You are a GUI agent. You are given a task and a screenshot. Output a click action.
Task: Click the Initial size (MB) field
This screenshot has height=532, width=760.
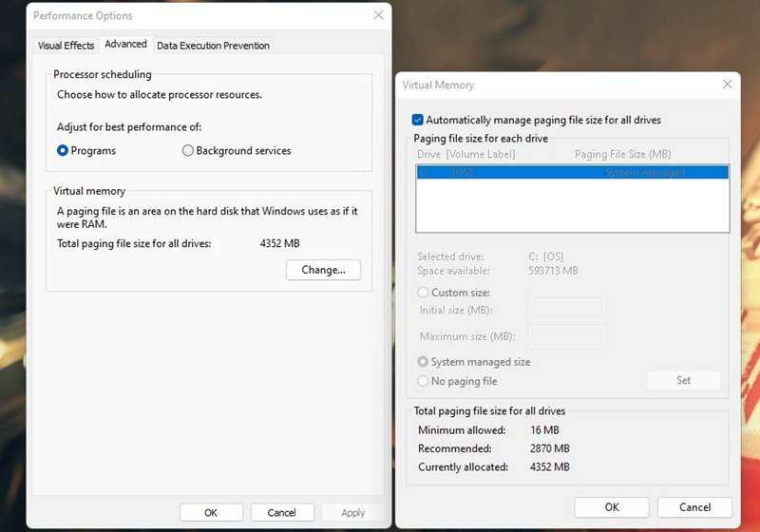coord(565,310)
